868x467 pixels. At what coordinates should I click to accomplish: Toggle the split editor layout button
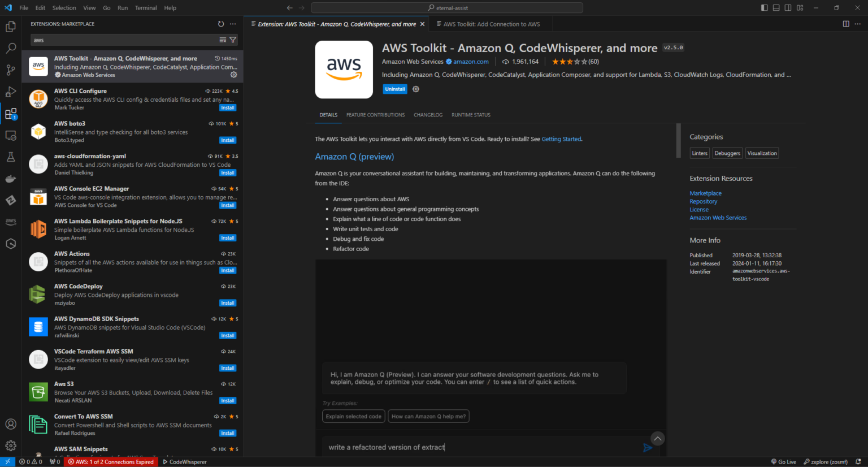click(x=845, y=24)
